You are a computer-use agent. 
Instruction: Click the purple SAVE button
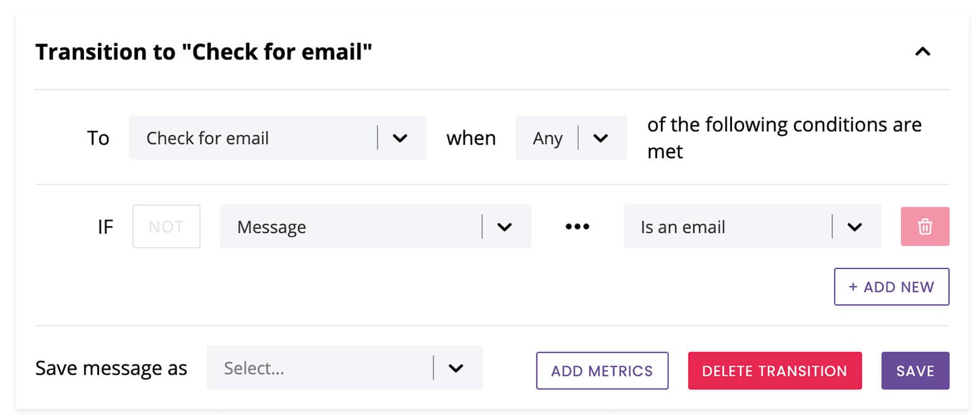coord(915,370)
